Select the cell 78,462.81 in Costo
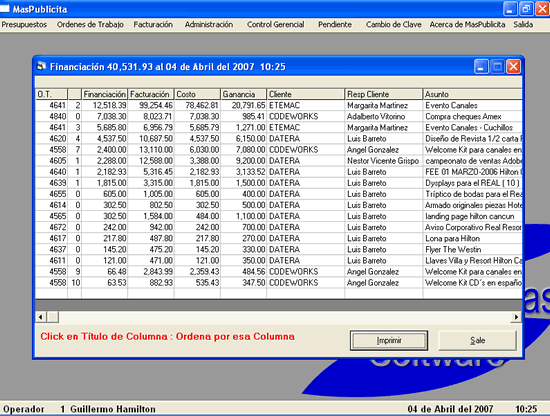Image resolution: width=550 pixels, height=416 pixels. (x=197, y=105)
